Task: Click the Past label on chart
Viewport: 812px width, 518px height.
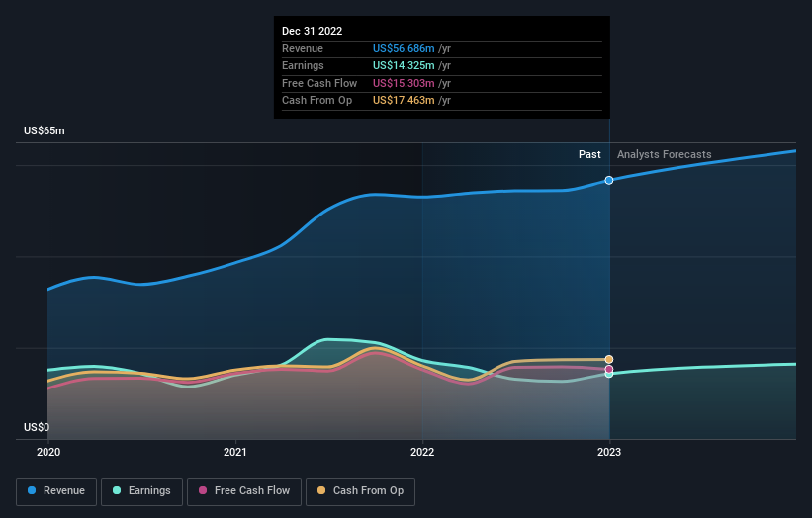Action: pos(589,154)
